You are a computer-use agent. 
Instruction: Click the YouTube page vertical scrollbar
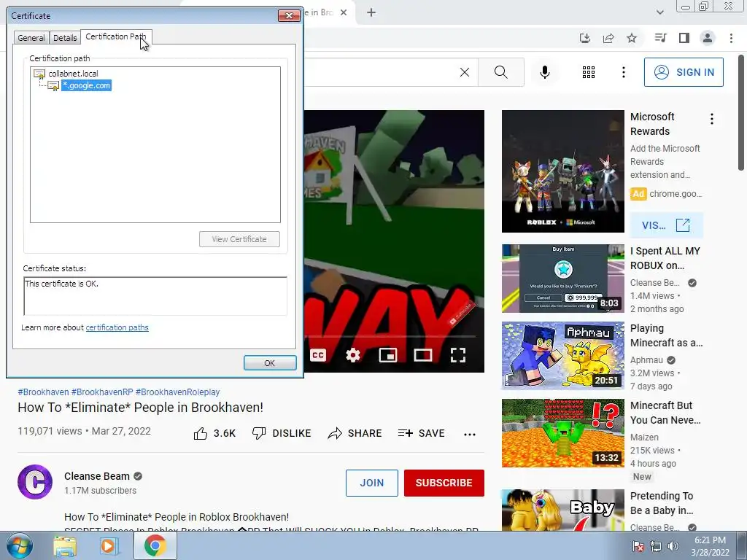(741, 113)
